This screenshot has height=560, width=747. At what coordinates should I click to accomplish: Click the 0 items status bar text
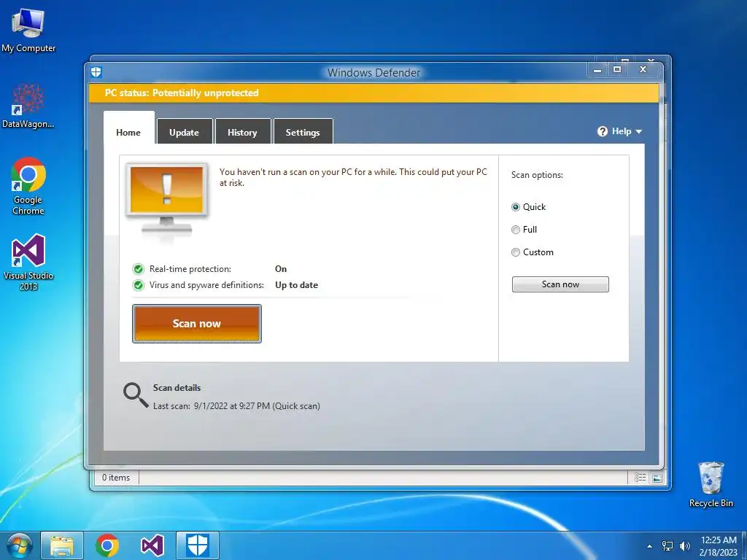(116, 478)
